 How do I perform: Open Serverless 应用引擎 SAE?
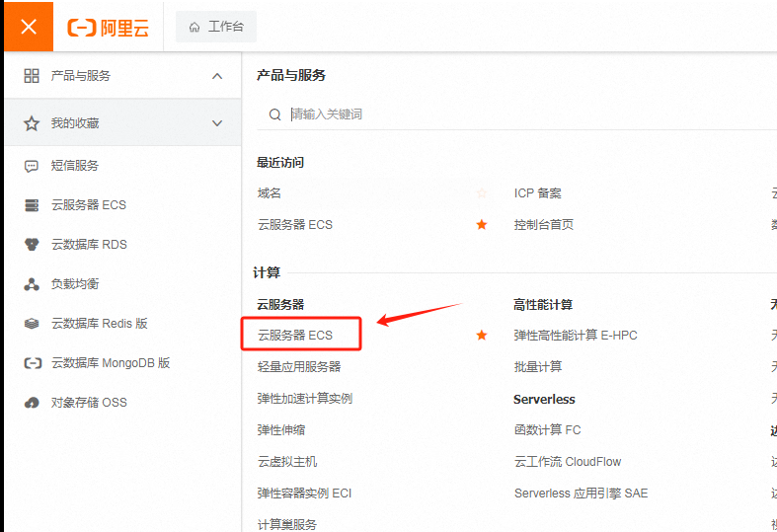[x=581, y=494]
